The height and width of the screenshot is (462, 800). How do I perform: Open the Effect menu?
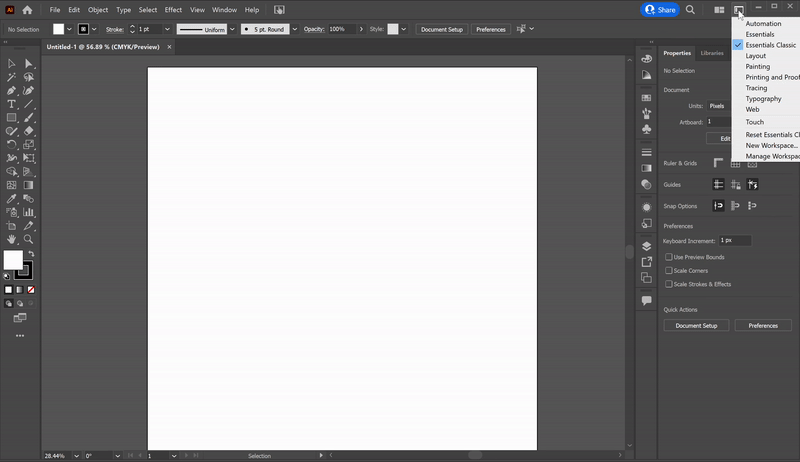174,9
